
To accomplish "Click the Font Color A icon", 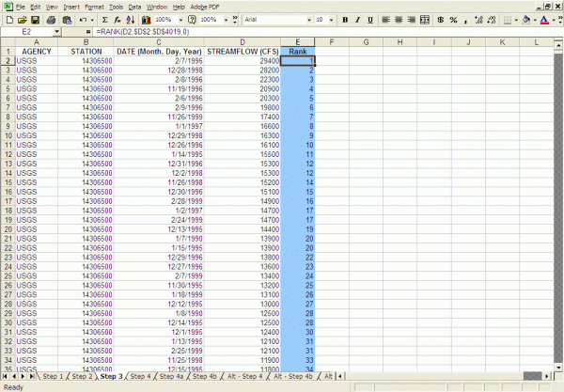I will 544,20.
